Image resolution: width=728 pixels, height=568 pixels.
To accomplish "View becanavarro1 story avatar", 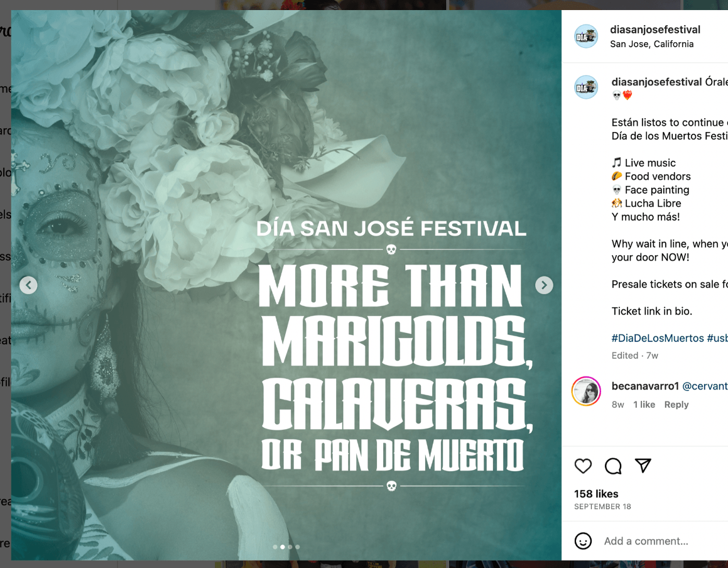I will pyautogui.click(x=586, y=391).
